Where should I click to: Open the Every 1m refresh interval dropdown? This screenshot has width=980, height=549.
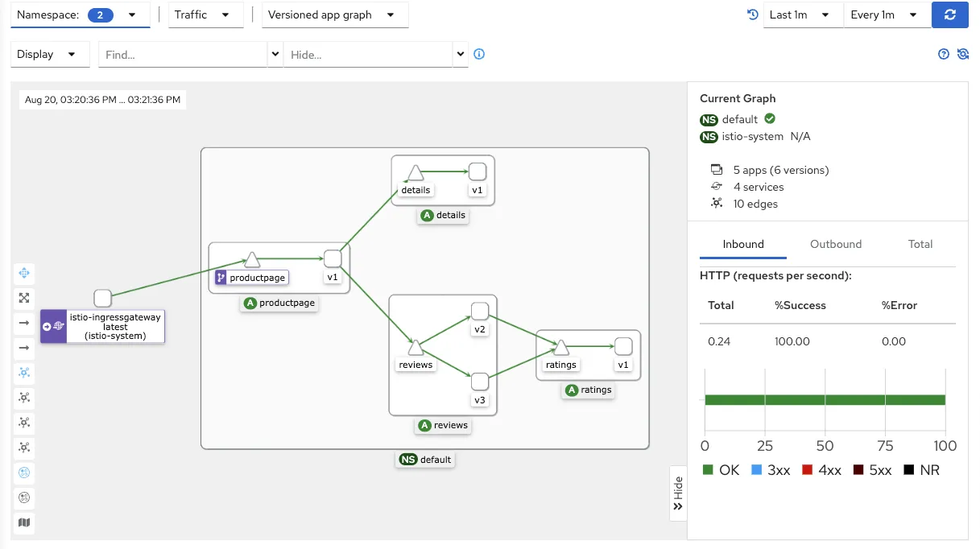click(887, 14)
